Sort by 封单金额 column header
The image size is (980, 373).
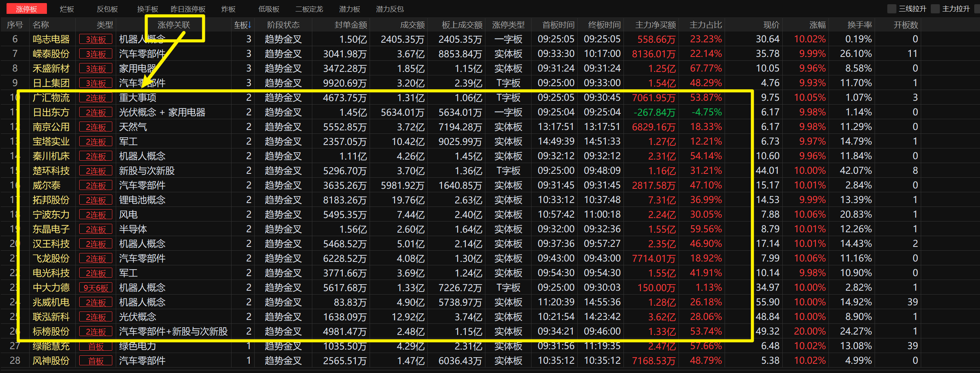[351, 25]
